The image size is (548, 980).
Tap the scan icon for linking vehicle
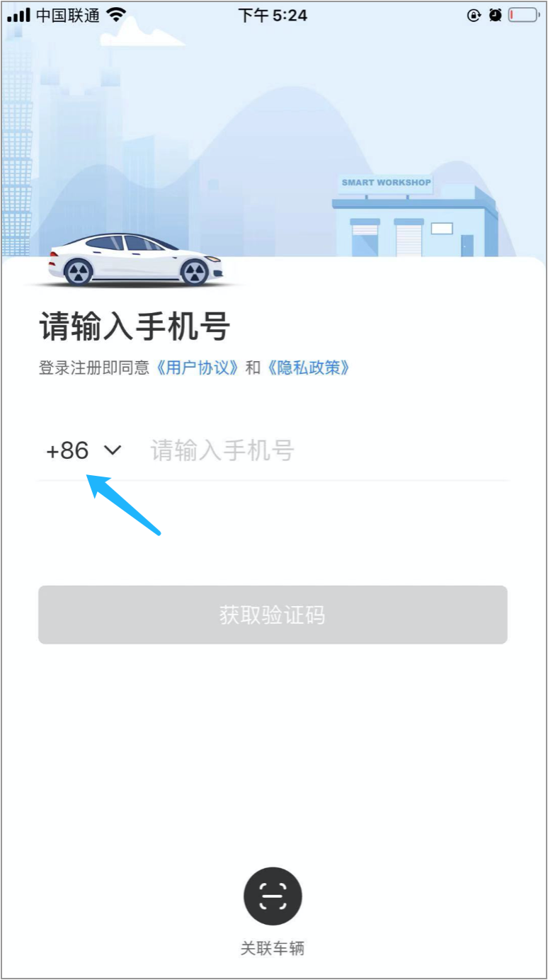point(273,896)
